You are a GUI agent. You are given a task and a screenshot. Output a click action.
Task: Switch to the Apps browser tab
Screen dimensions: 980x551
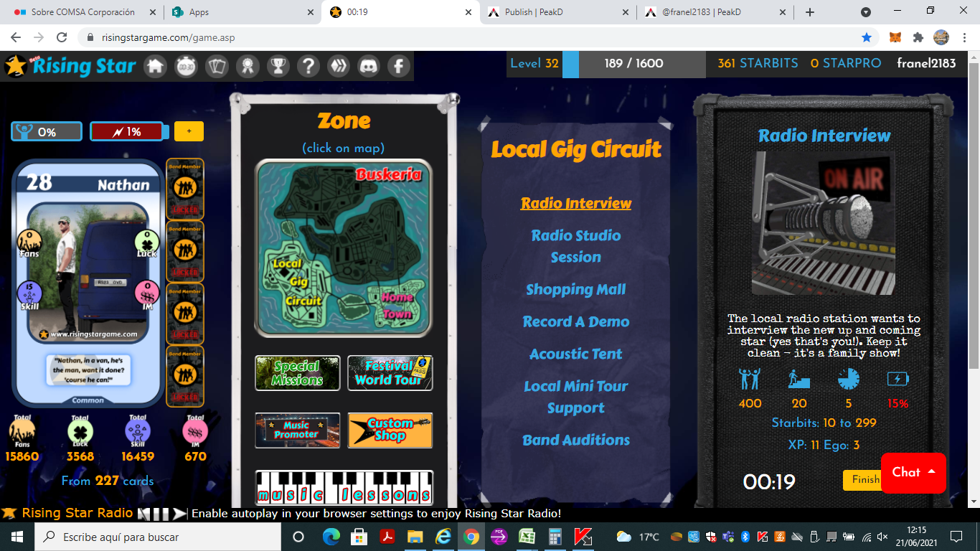point(242,12)
